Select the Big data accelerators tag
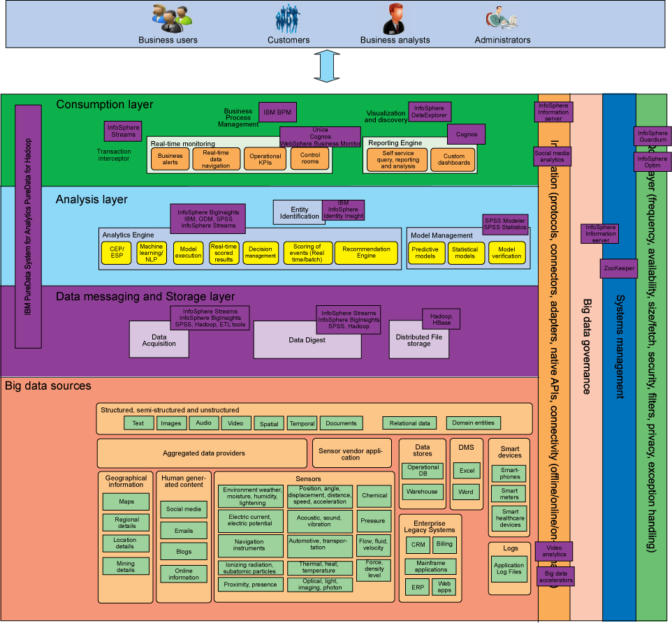The width and height of the screenshot is (672, 623). (x=556, y=577)
